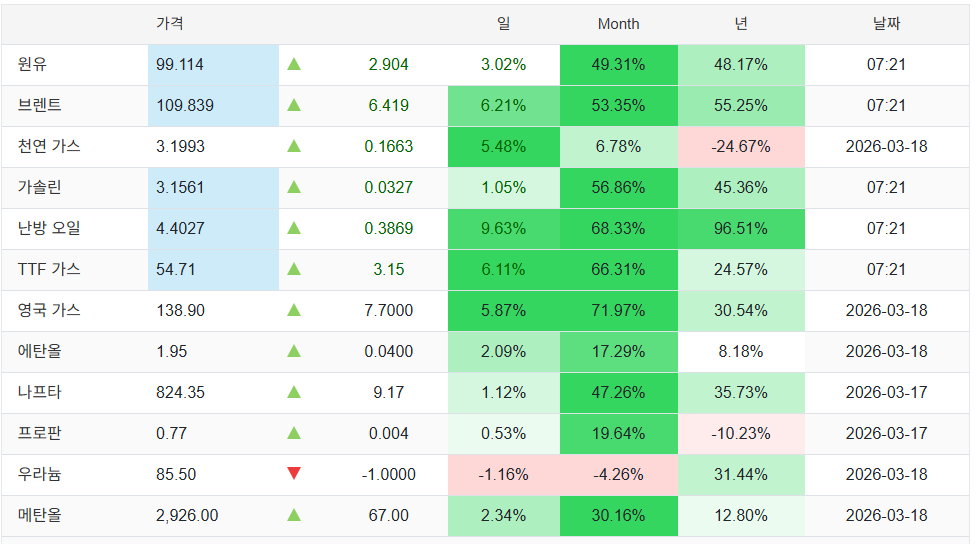
Task: Click the 년 column header
Action: (x=741, y=24)
